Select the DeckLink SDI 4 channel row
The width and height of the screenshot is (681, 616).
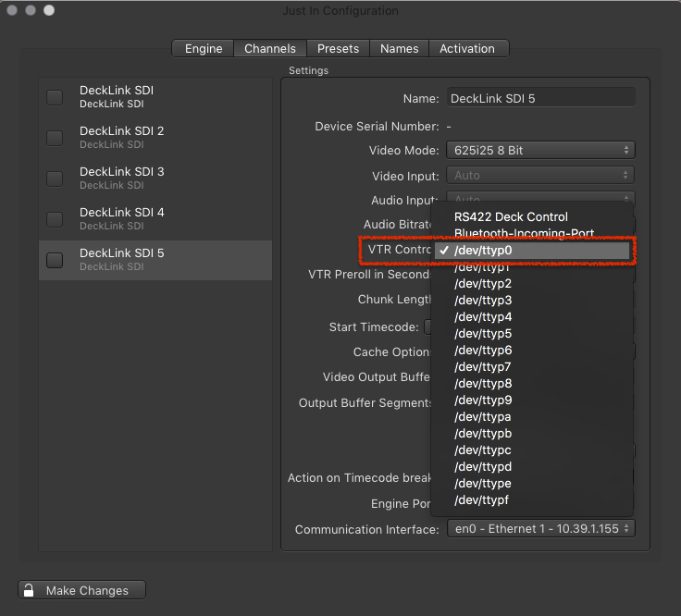[155, 219]
